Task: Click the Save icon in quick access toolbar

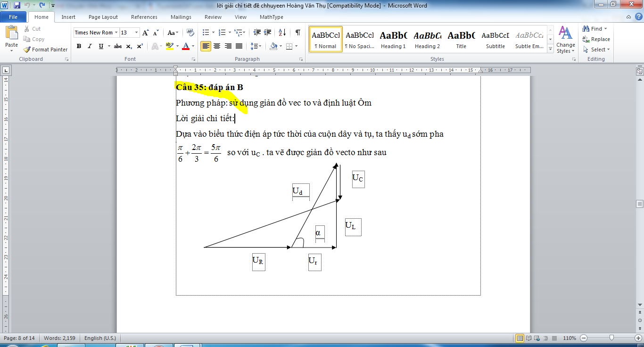Action: 17,6
